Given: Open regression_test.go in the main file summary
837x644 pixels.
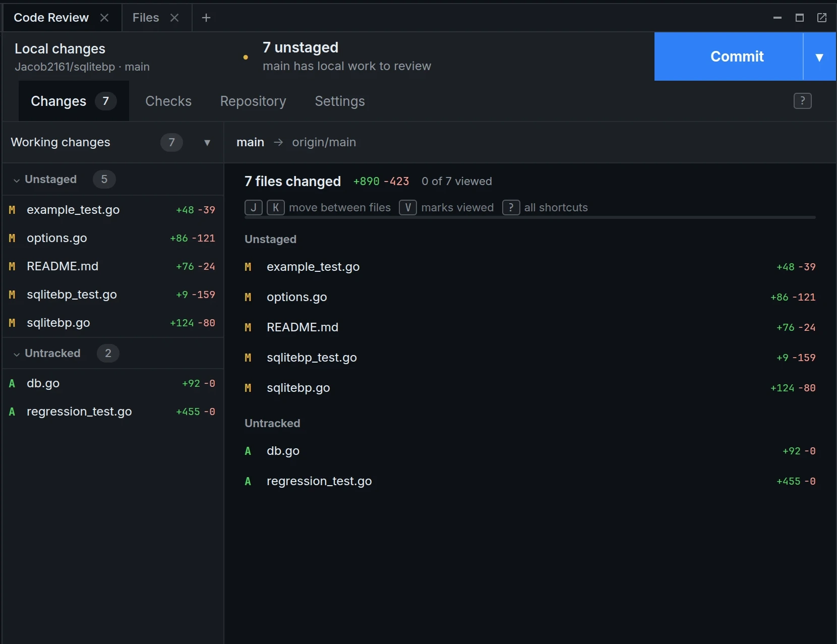Looking at the screenshot, I should 530,481.
